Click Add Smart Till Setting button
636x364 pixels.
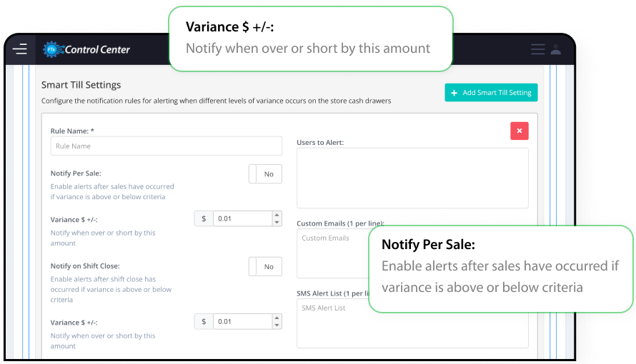(491, 92)
